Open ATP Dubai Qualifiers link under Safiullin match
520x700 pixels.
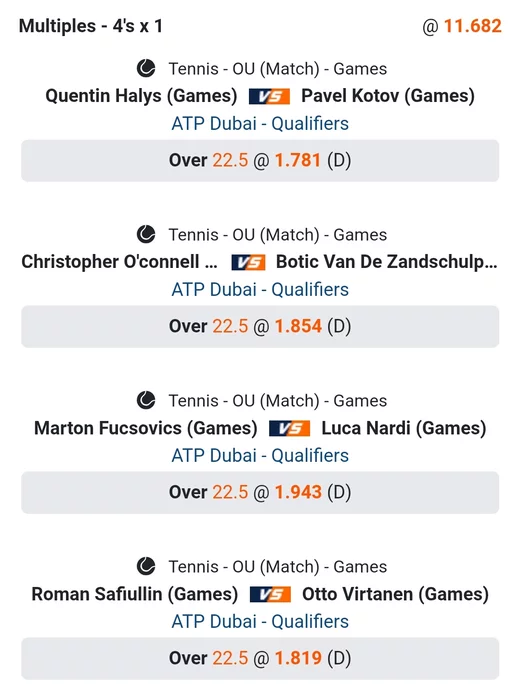coord(260,622)
